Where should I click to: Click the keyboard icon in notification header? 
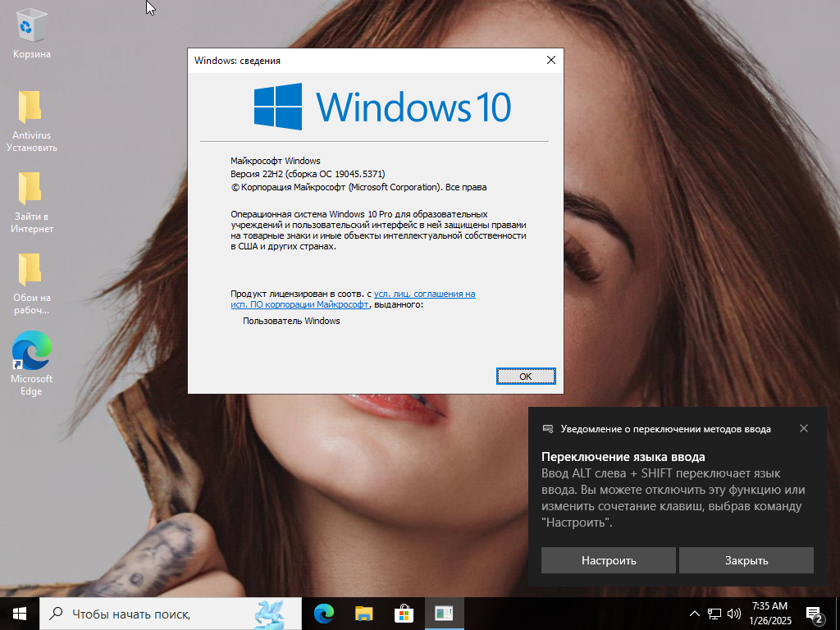(x=547, y=428)
